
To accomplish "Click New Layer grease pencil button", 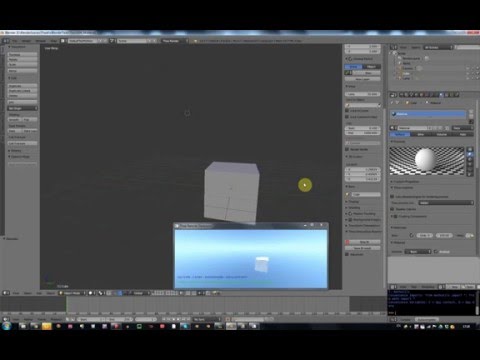I will click(363, 79).
